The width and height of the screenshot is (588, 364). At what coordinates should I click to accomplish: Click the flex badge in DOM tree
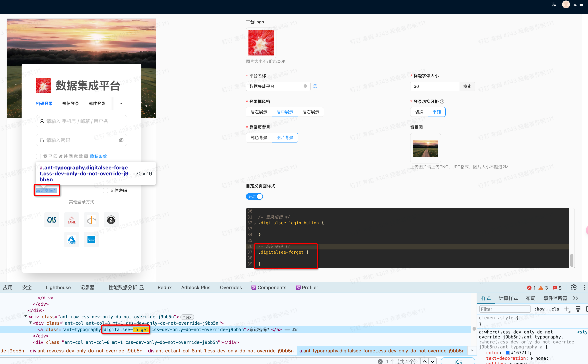click(x=187, y=317)
